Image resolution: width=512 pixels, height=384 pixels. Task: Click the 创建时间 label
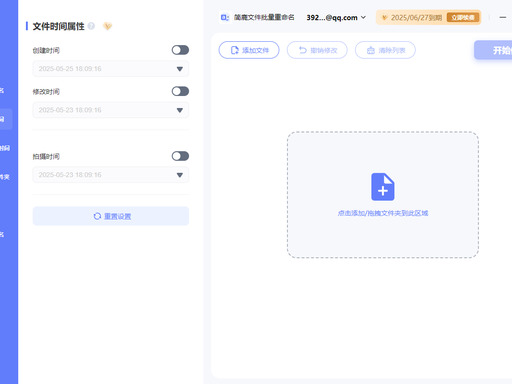46,50
